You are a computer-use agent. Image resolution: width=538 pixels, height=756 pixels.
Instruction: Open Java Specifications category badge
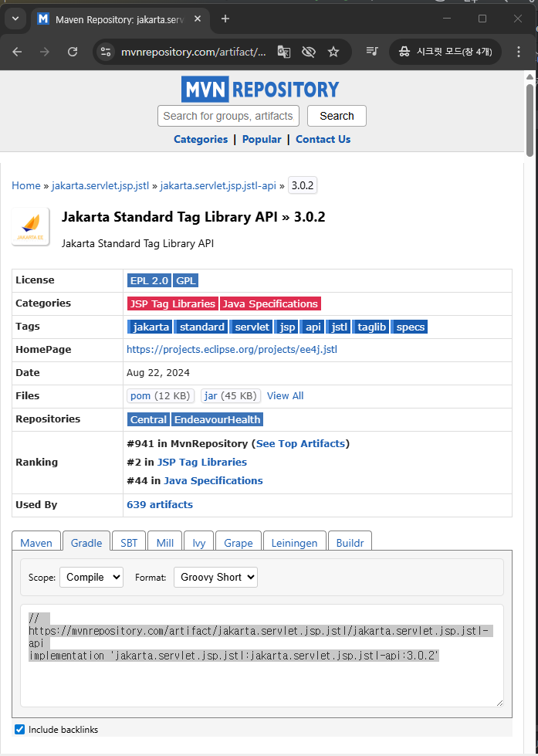270,303
